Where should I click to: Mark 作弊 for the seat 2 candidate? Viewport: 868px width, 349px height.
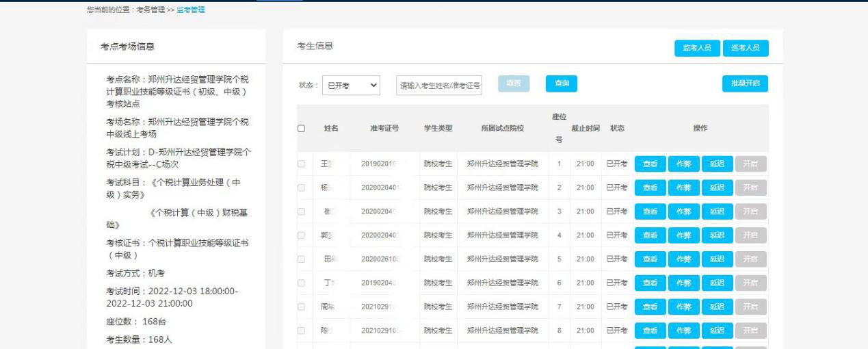tap(683, 188)
